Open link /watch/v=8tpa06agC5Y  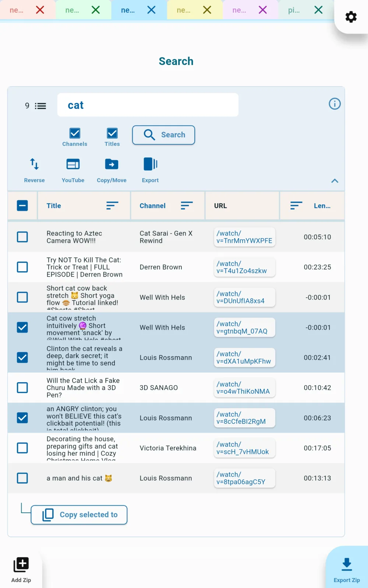(x=244, y=478)
